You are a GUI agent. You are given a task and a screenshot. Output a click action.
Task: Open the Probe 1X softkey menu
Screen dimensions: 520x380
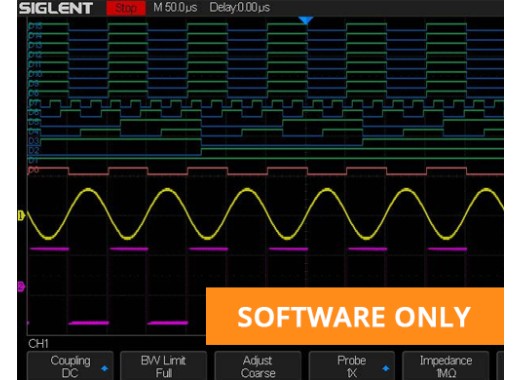click(352, 366)
